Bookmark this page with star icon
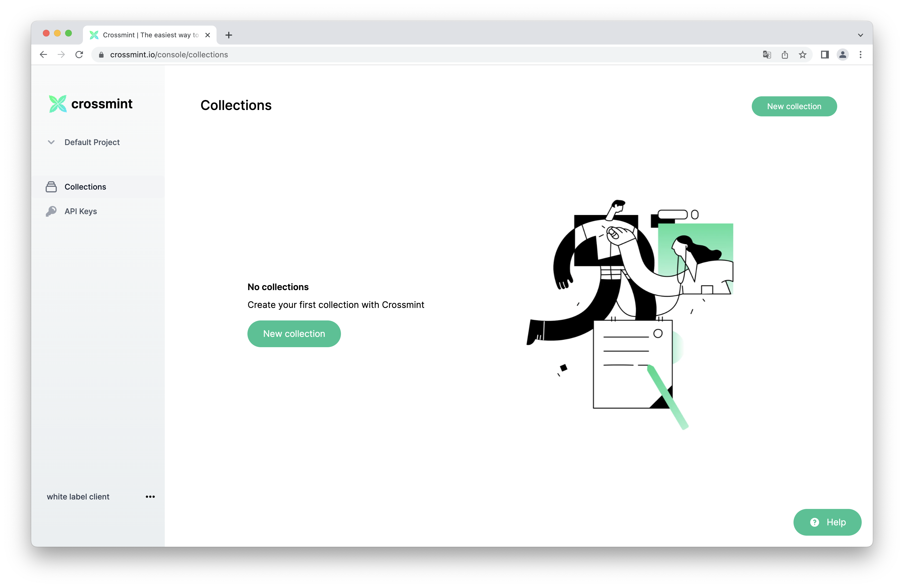 [x=802, y=55]
